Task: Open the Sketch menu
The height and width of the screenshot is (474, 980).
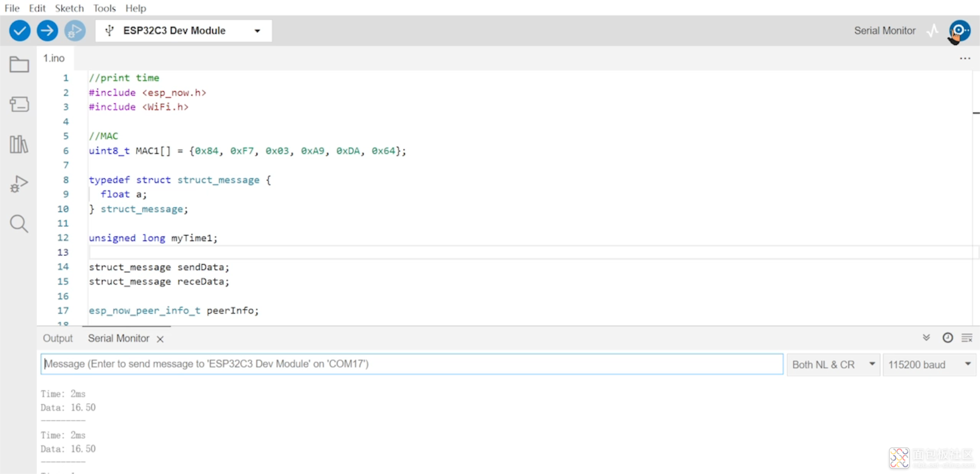Action: pyautogui.click(x=69, y=8)
